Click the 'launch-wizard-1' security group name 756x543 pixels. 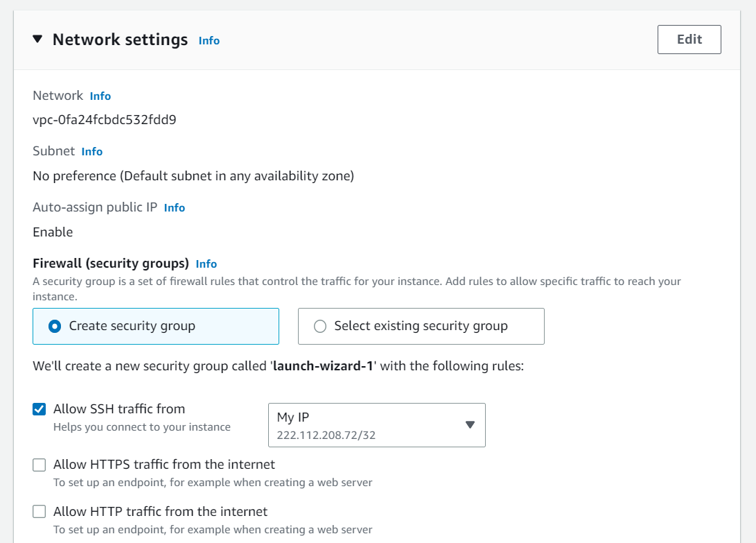[x=323, y=366]
